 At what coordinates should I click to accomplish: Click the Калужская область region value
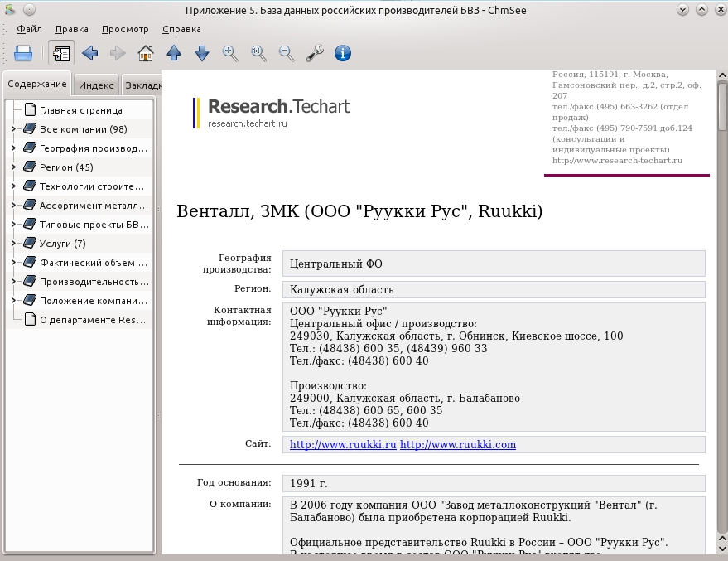494,290
